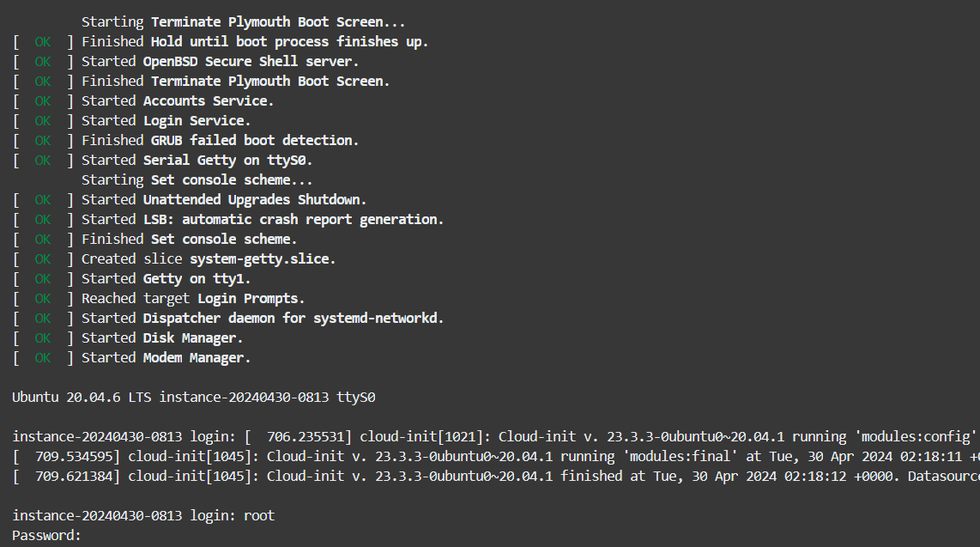Click "Started Unattended Upgrades Shutdown" text
The height and width of the screenshot is (547, 980).
pyautogui.click(x=223, y=199)
